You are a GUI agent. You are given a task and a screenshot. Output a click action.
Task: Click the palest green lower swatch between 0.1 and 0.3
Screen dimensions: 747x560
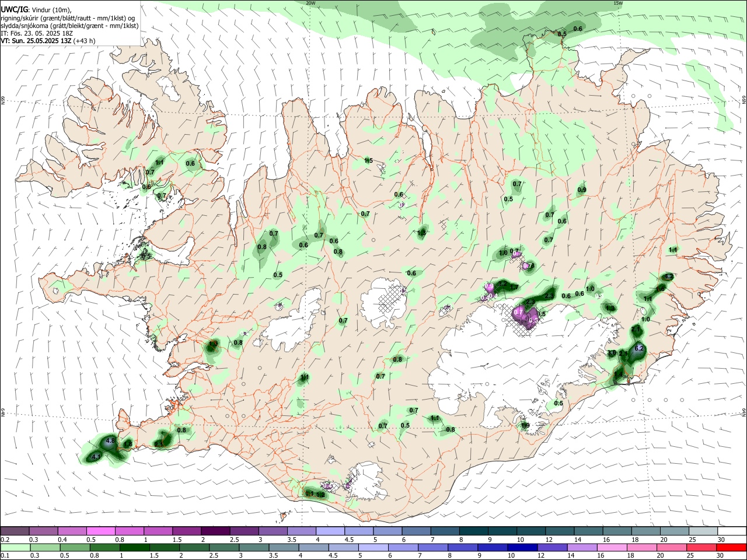pos(15,547)
